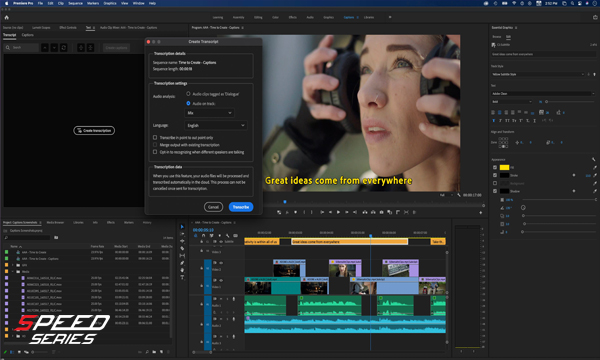Select the Ripple Edit tool
600x360 pixels.
(182, 241)
